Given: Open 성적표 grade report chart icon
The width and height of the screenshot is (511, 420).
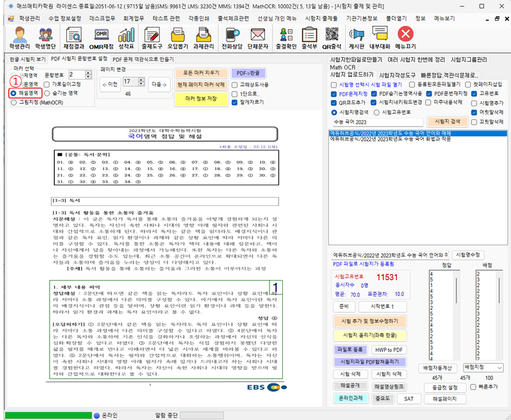Looking at the screenshot, I should click(x=125, y=37).
